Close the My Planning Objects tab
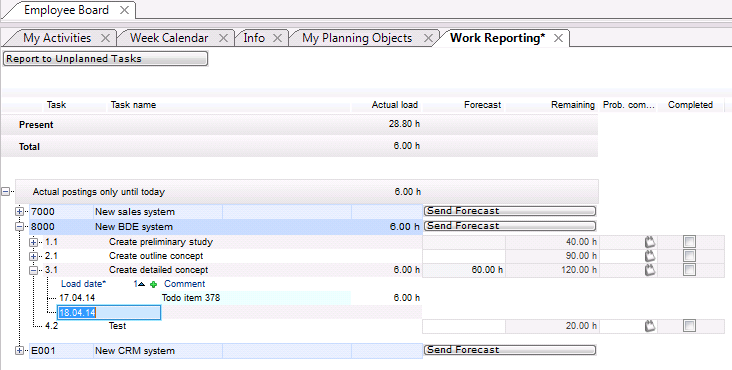732x370 pixels. 428,38
